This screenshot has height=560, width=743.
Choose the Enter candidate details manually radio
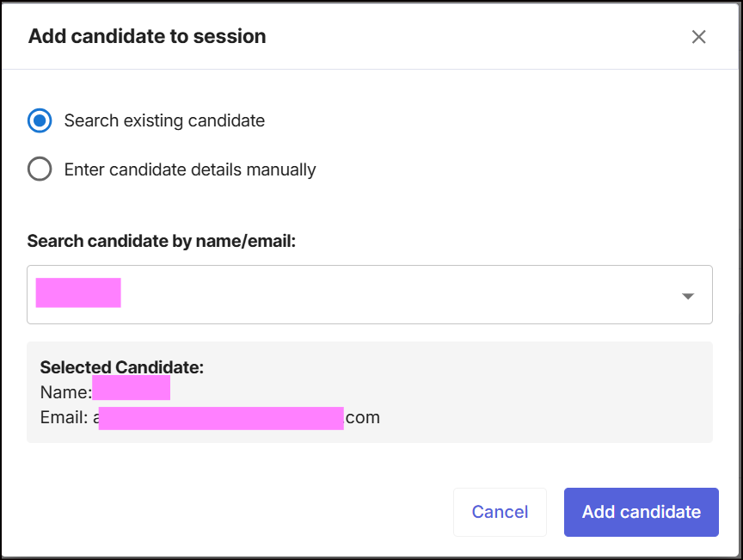pos(40,169)
